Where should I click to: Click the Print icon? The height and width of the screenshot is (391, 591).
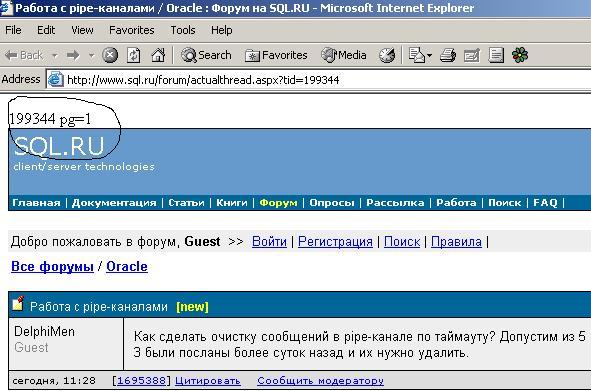(x=448, y=55)
